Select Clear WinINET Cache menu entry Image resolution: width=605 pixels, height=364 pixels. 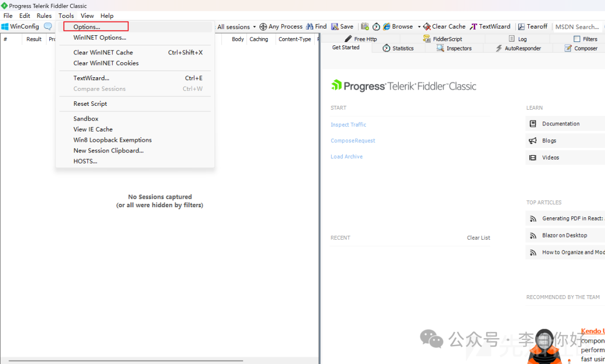pyautogui.click(x=135, y=53)
